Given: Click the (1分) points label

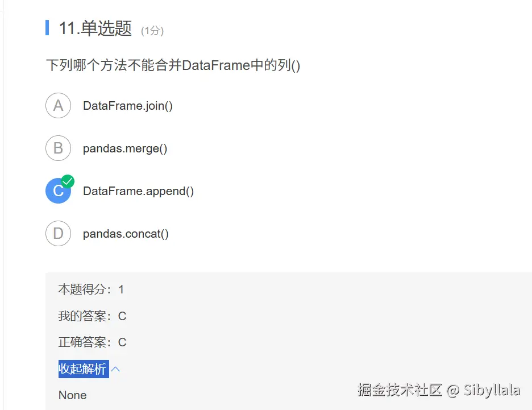Looking at the screenshot, I should (x=152, y=31).
